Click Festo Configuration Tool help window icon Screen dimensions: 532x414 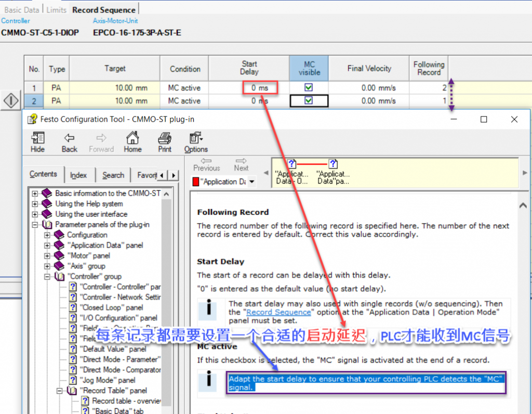click(x=33, y=119)
